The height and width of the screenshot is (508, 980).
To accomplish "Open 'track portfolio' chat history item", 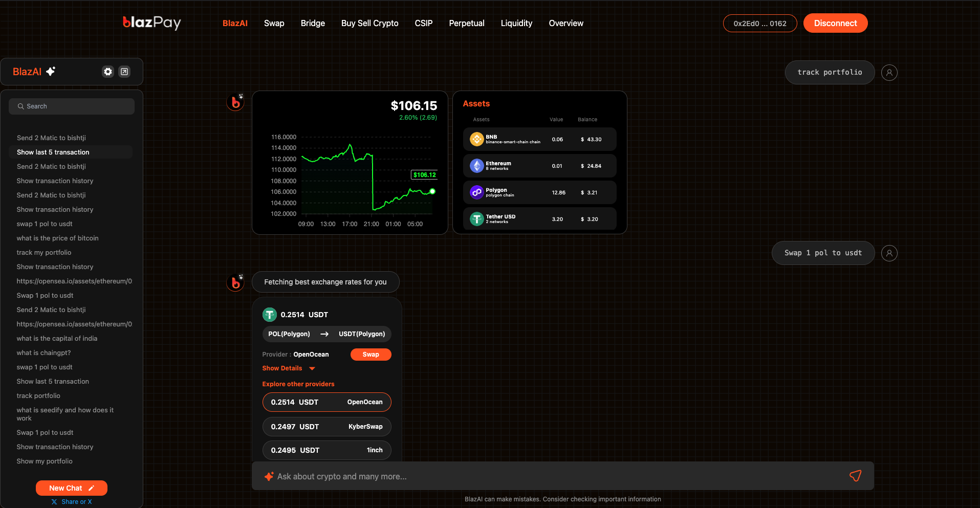I will pyautogui.click(x=38, y=395).
